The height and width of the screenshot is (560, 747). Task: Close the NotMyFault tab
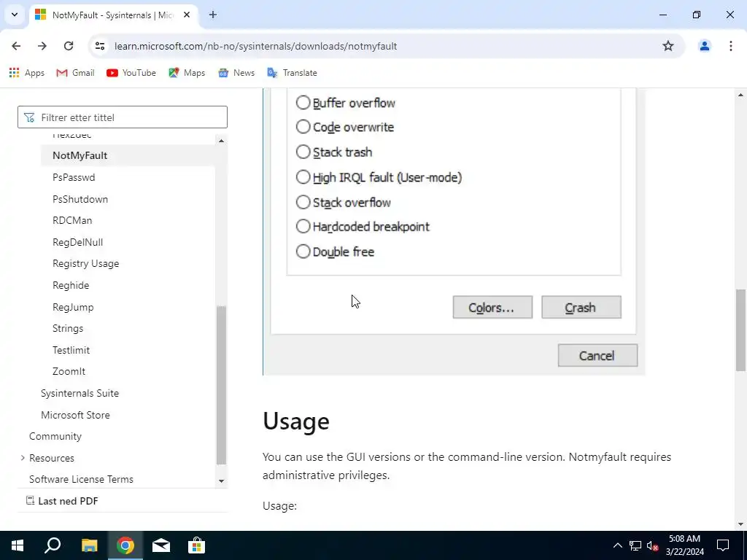(187, 15)
